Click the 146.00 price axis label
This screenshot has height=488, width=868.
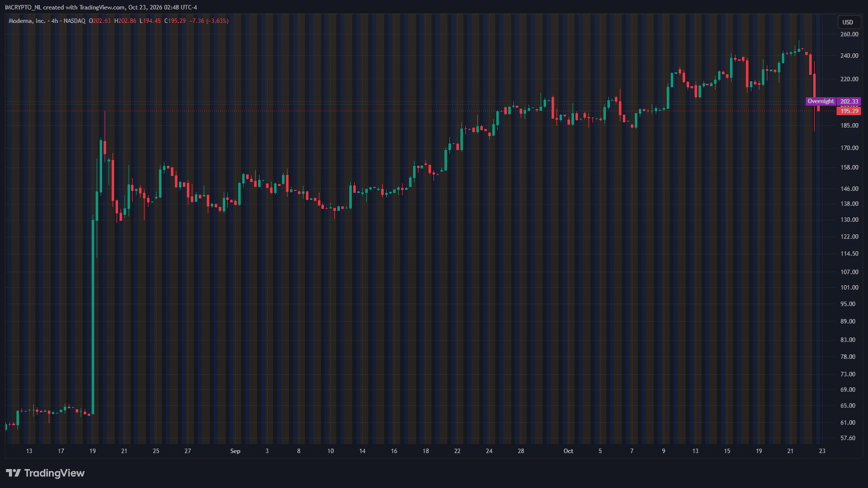pyautogui.click(x=849, y=189)
